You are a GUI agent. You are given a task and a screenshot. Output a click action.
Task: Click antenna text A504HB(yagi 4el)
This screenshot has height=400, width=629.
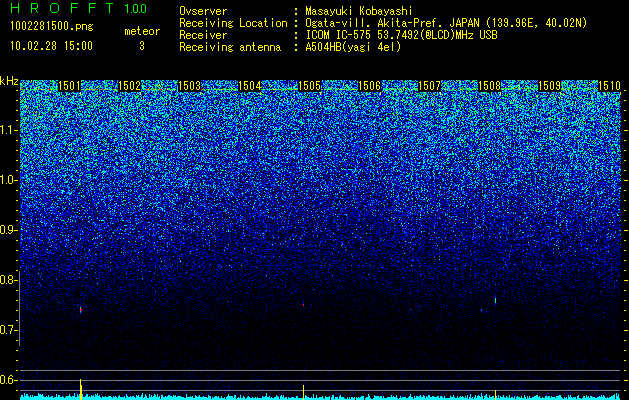coord(353,47)
